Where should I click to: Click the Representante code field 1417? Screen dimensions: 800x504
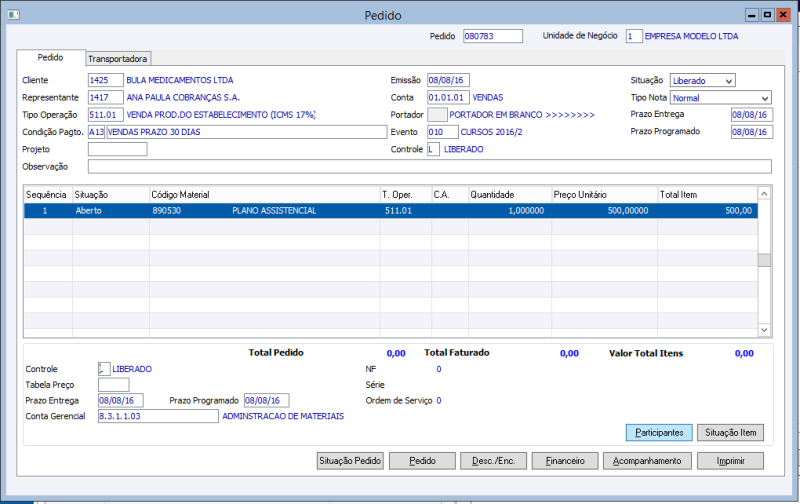[x=106, y=97]
